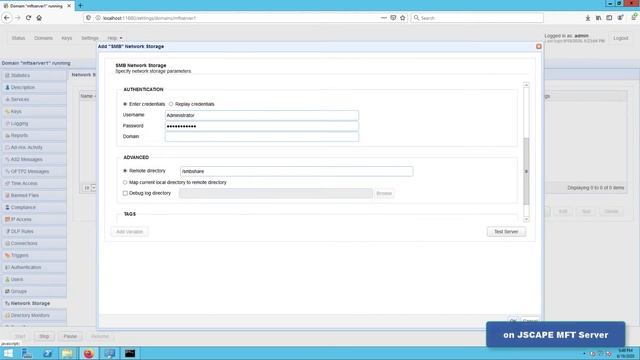Click the browser search box
Screen dimensions: 640x360
point(477,18)
